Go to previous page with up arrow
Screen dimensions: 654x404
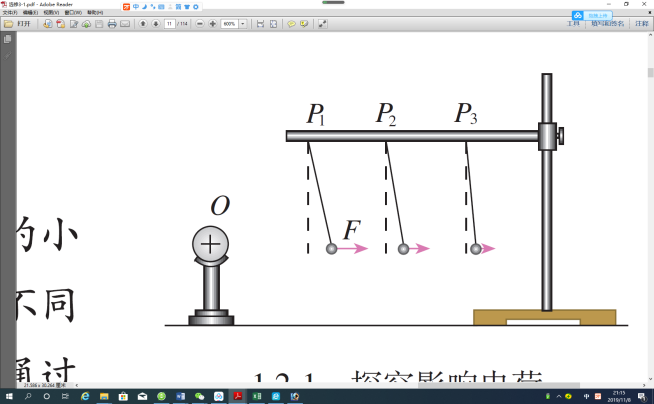click(143, 24)
